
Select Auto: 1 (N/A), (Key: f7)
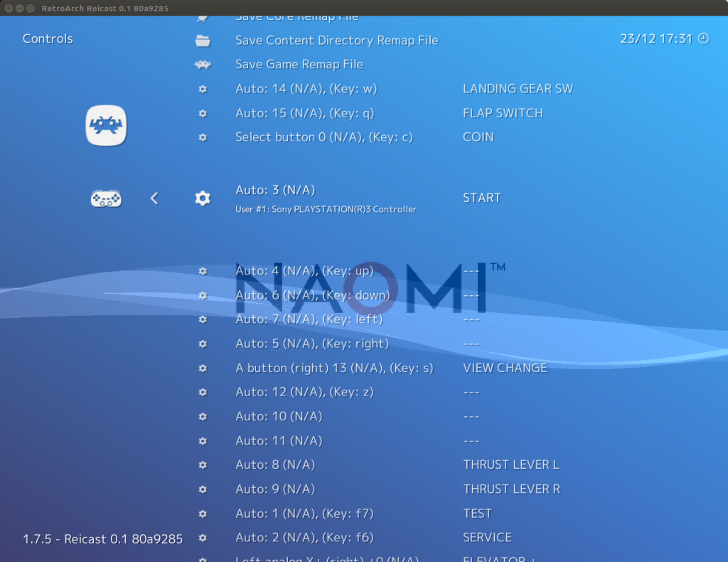pos(304,514)
